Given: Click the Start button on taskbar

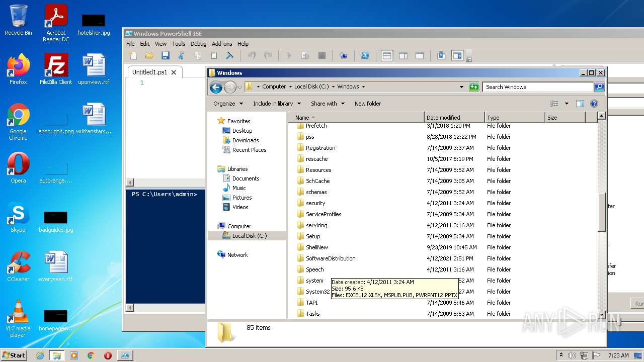Looking at the screenshot, I should [14, 355].
